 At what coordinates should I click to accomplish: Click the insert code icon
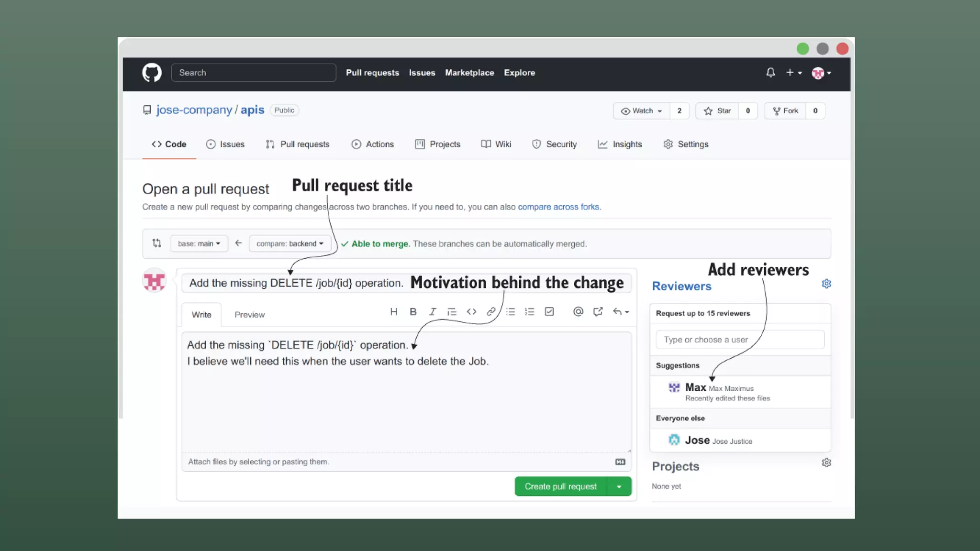tap(471, 312)
